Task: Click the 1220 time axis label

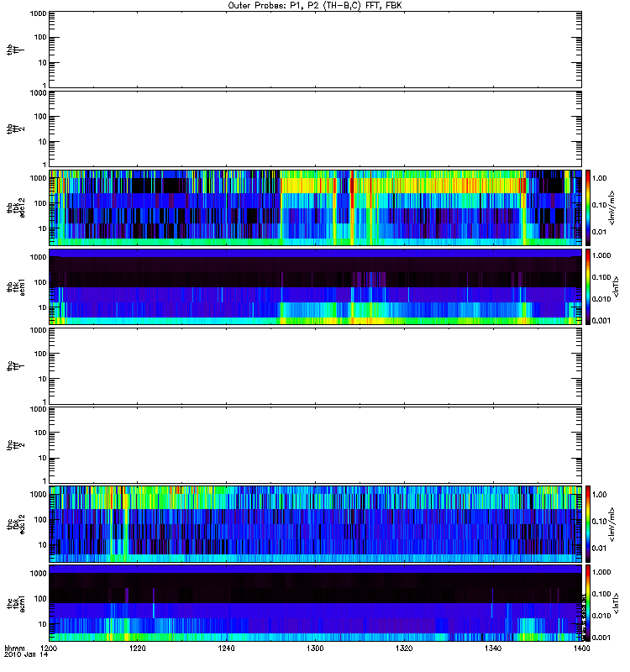Action: tap(138, 648)
